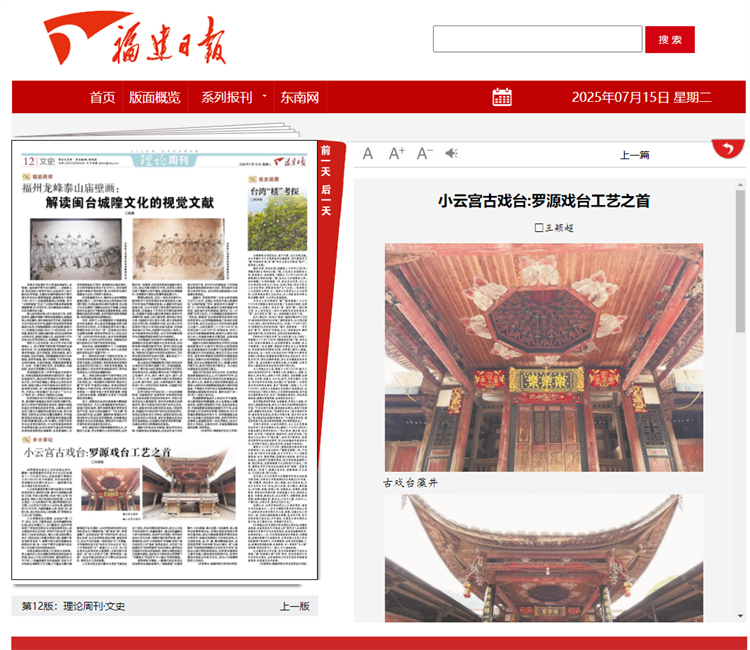Screen dimensions: 750x650
Task: Go to the next day (后一天)
Action: point(325,200)
